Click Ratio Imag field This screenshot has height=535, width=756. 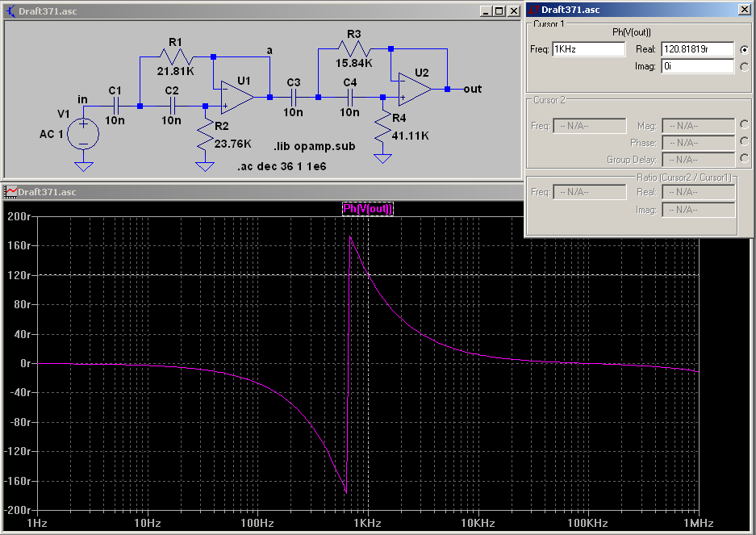click(x=699, y=210)
